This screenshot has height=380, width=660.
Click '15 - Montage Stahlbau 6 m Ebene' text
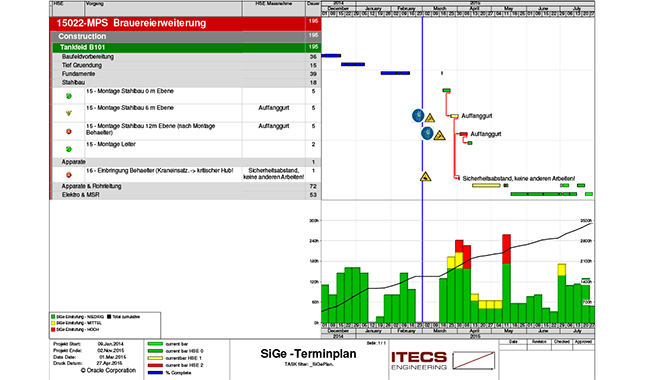pyautogui.click(x=130, y=108)
